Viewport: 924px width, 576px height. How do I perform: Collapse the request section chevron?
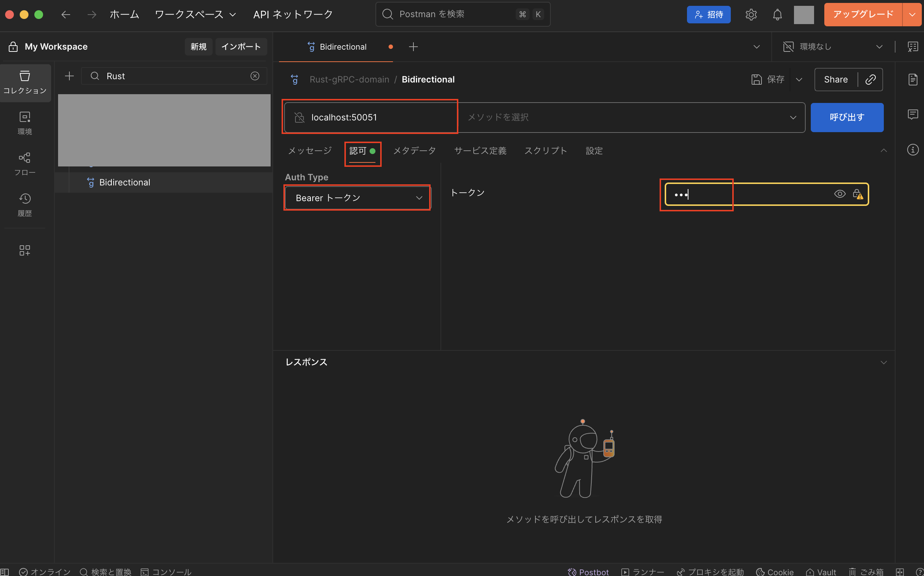coord(883,150)
